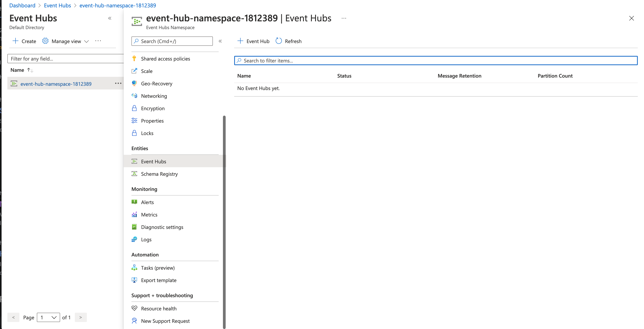This screenshot has width=644, height=329.
Task: Go to Dashboard via breadcrumb link
Action: coord(22,5)
